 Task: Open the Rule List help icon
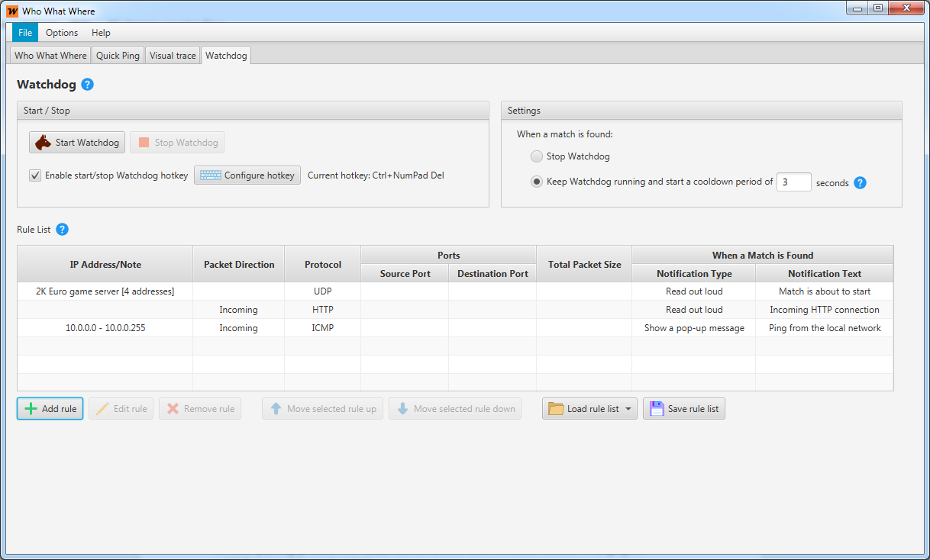62,230
